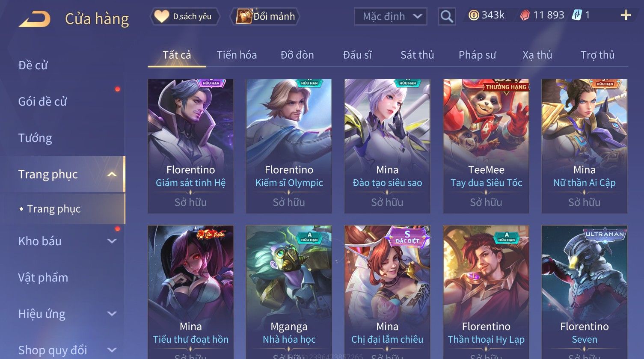Select TeeMee Tay đua Siêu Tốc skin
Viewport: 644px width, 359px height.
(486, 146)
